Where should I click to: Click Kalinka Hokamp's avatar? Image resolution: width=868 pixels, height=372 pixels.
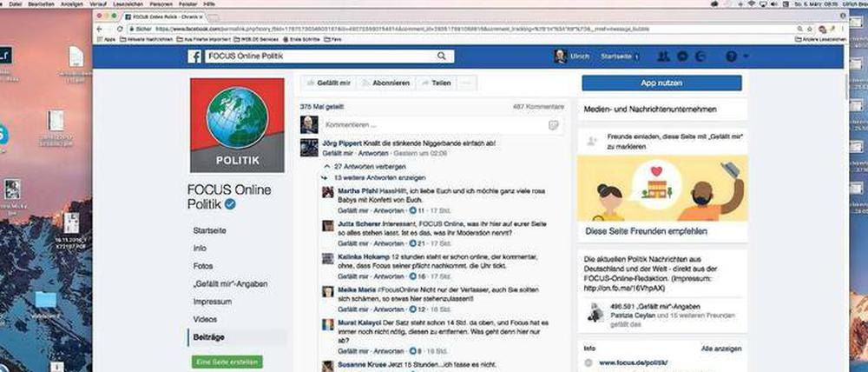pyautogui.click(x=328, y=258)
